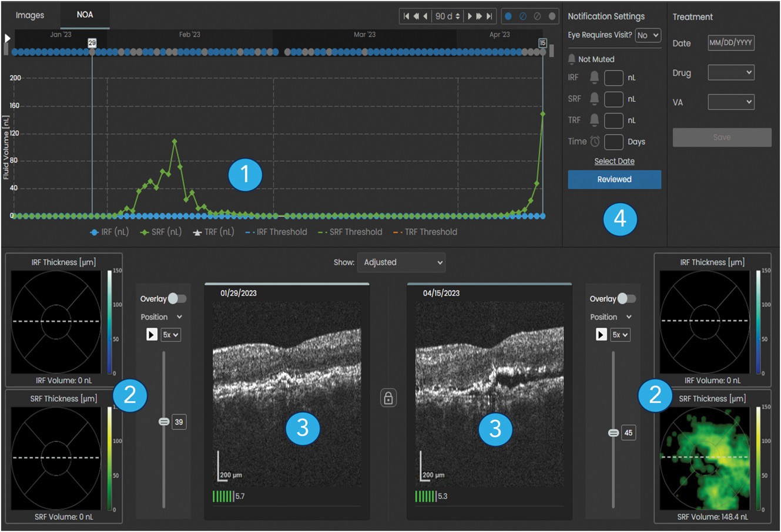Select the timeline marker labeled 15
The width and height of the screenshot is (781, 532).
click(542, 43)
